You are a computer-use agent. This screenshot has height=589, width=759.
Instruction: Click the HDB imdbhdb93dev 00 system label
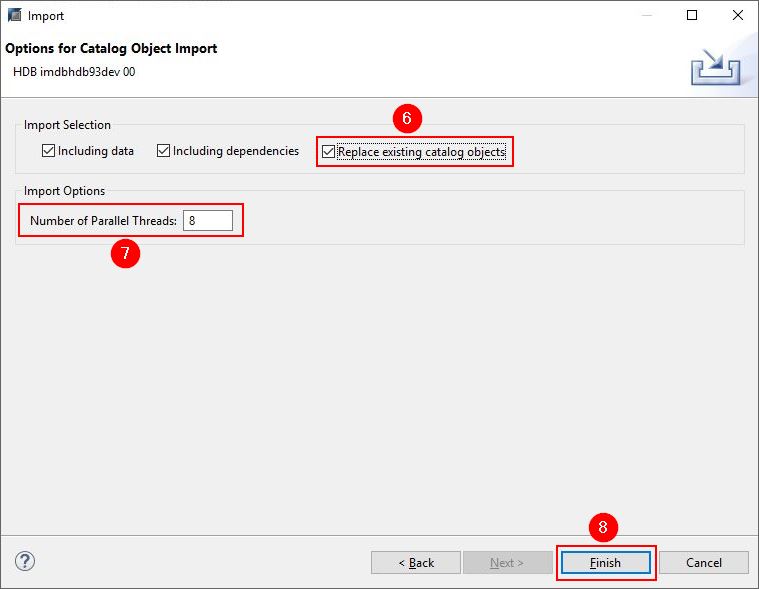tap(74, 72)
